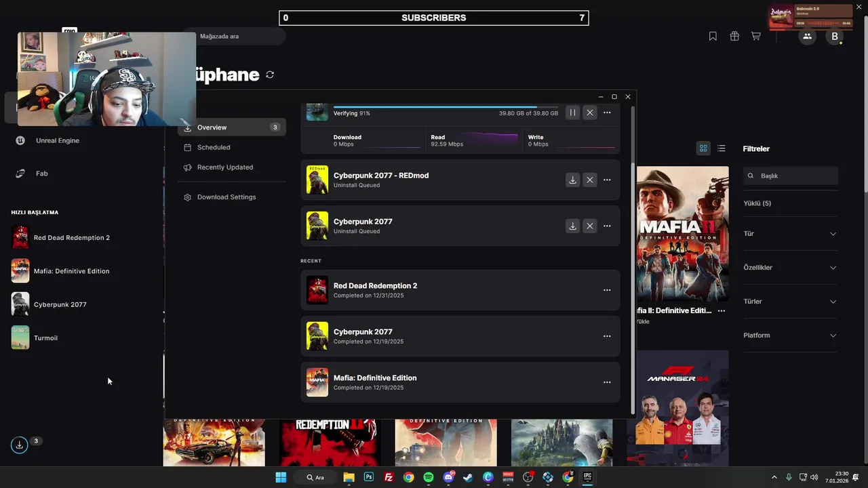Screen dimensions: 868x488
Task: Remove queued Cyberpunk 2077 from list
Action: (590, 226)
